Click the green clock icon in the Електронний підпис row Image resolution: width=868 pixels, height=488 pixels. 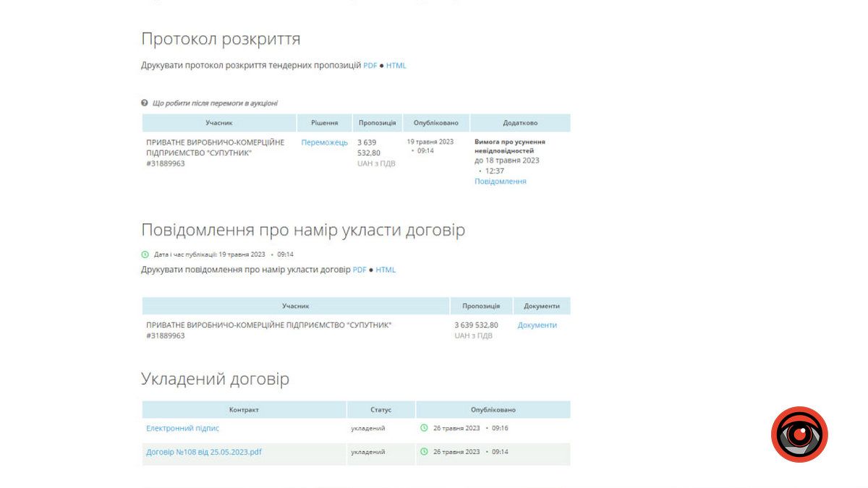pyautogui.click(x=424, y=428)
